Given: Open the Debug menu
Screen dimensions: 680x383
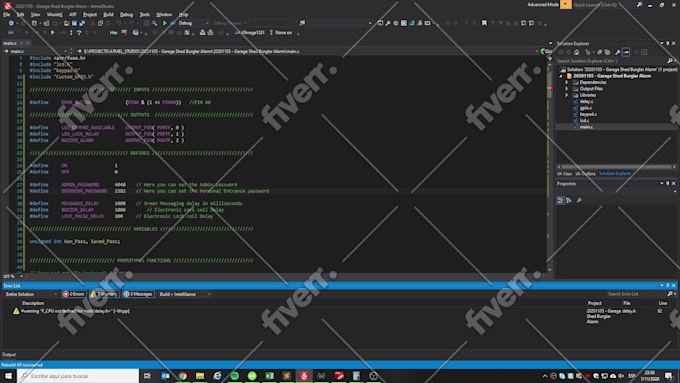Looking at the screenshot, I should pos(127,14).
